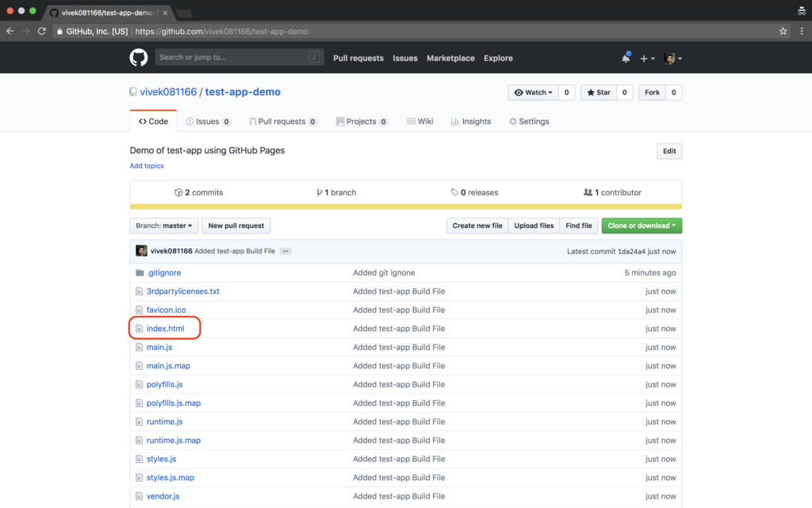Click the file icon beside polyfills.js
Image resolution: width=812 pixels, height=508 pixels.
139,385
